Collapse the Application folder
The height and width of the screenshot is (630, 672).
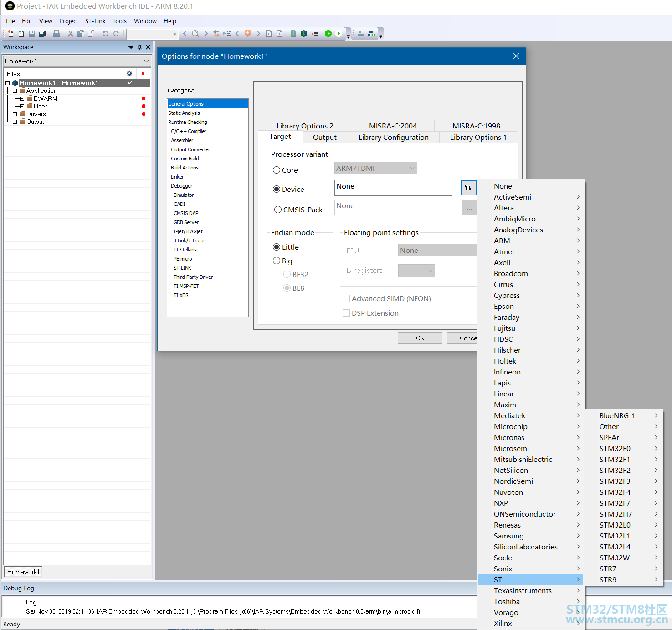15,91
